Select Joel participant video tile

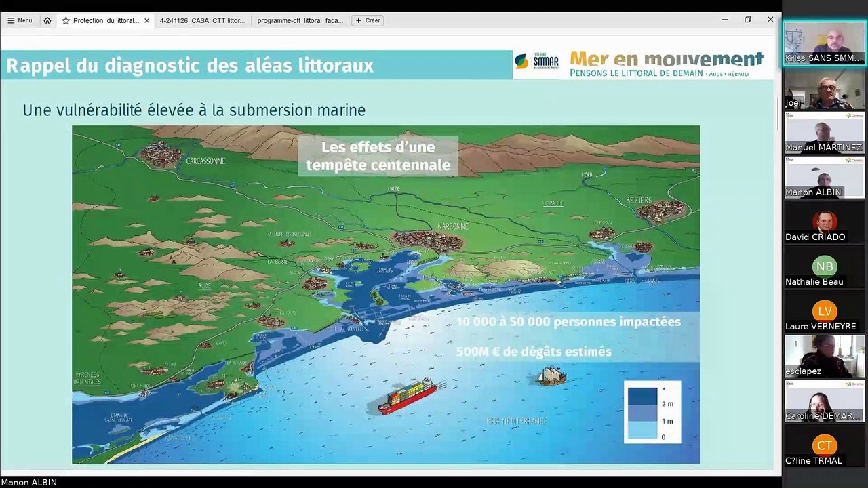tap(825, 88)
